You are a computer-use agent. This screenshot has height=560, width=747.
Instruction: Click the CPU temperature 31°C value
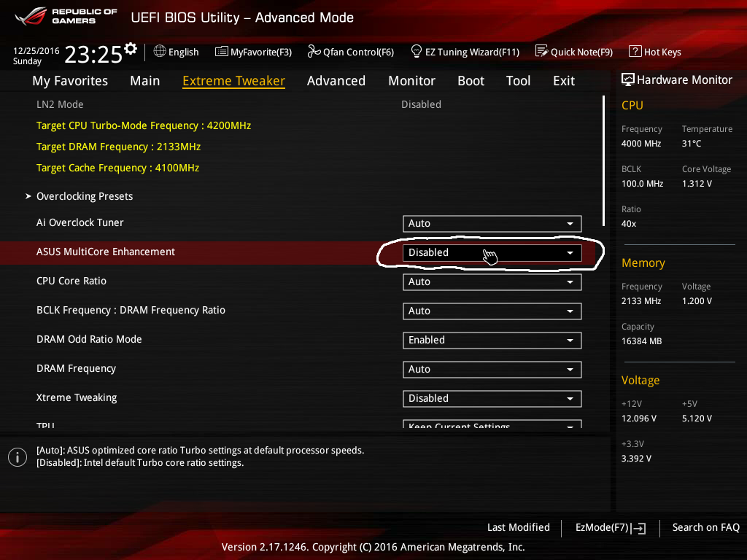tap(692, 144)
